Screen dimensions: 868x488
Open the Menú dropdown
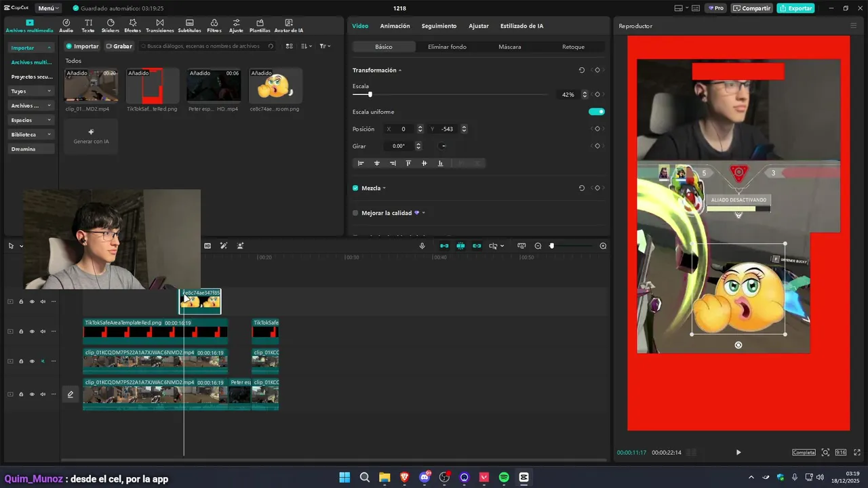(x=48, y=8)
